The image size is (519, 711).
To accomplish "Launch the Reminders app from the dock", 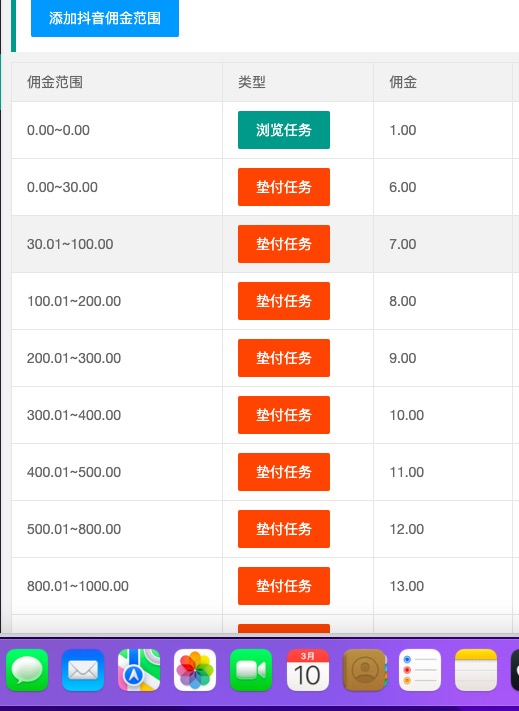I will (420, 670).
